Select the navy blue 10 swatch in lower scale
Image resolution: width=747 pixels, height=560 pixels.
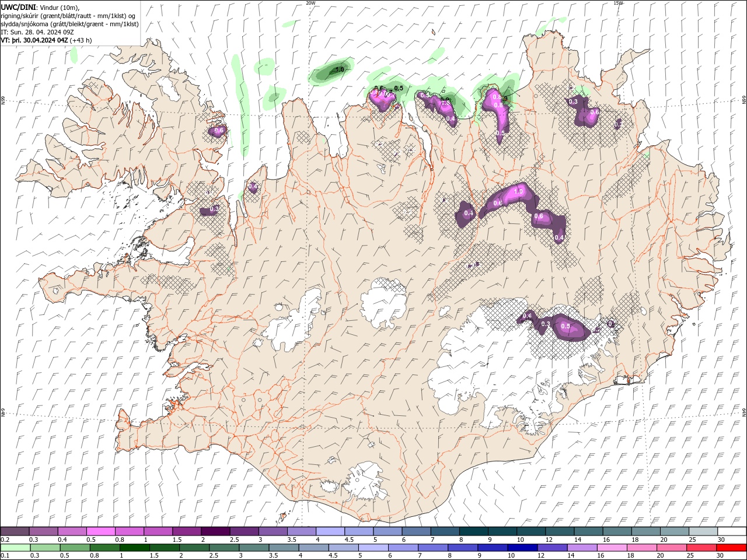[522, 548]
